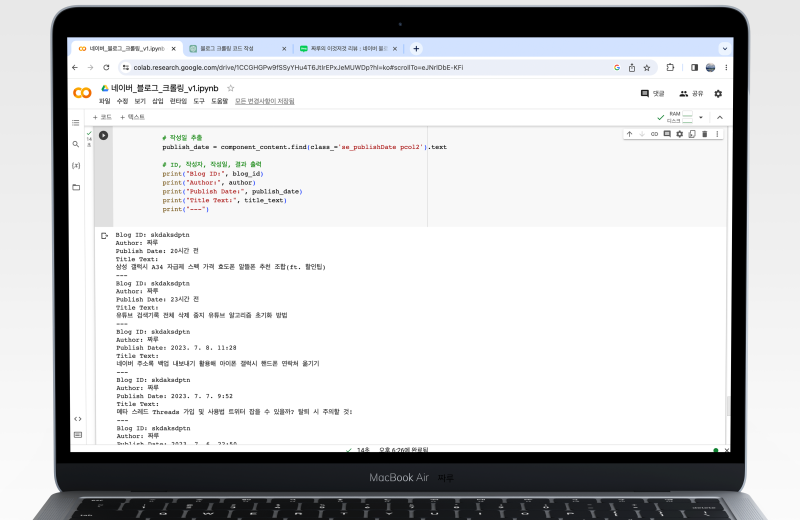Click output line 'Publish Date: 2023. 7. 8. 11:28'
Viewport: 800px width, 520px height.
click(177, 348)
